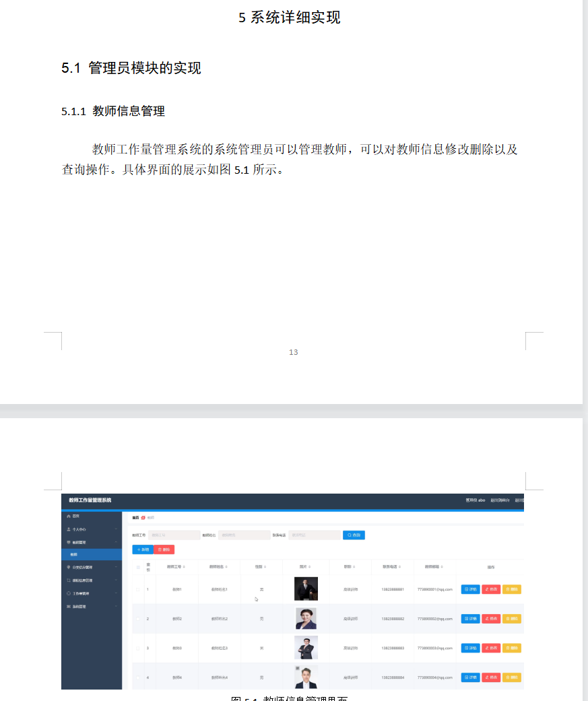Select the 教师 submenu item in sidebar
The width and height of the screenshot is (588, 701).
pos(74,555)
